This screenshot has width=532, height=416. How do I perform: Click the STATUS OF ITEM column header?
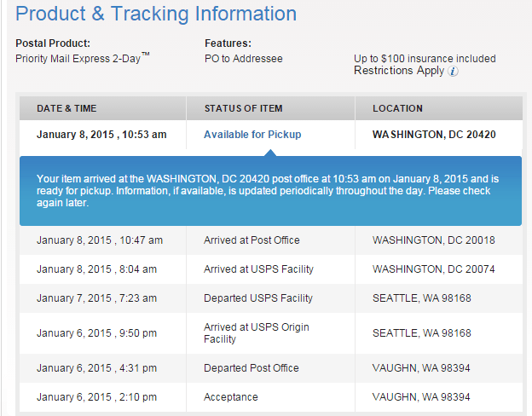click(x=243, y=108)
